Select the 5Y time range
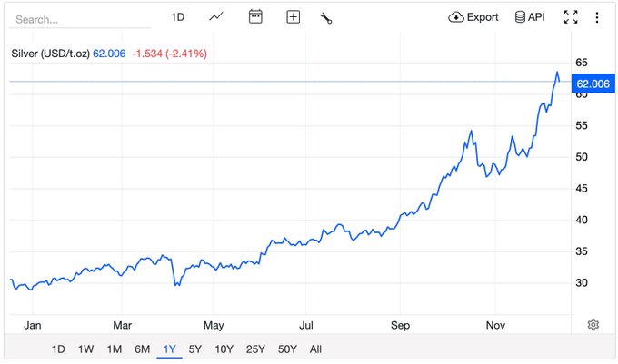The image size is (618, 364). click(195, 349)
